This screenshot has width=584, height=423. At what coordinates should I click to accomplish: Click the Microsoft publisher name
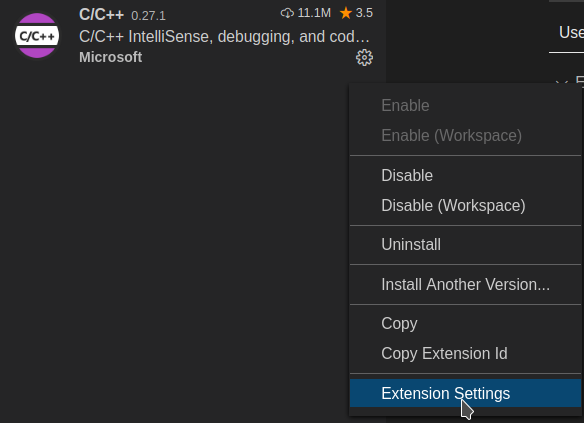111,57
